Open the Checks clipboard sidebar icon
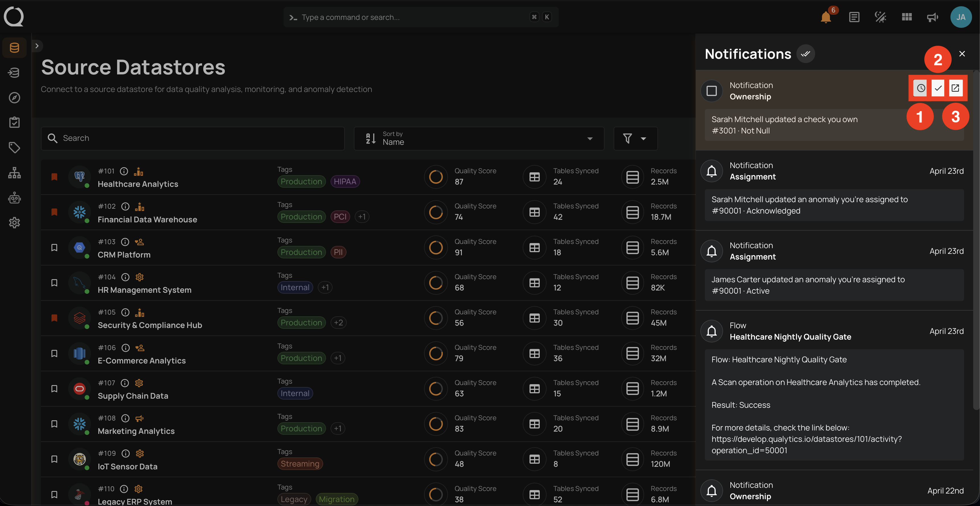 [x=14, y=122]
